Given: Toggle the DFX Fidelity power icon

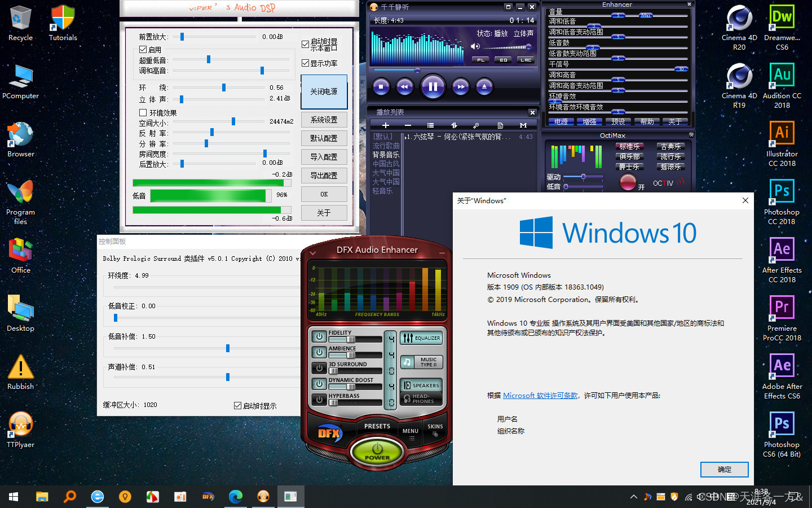Looking at the screenshot, I should pos(319,336).
